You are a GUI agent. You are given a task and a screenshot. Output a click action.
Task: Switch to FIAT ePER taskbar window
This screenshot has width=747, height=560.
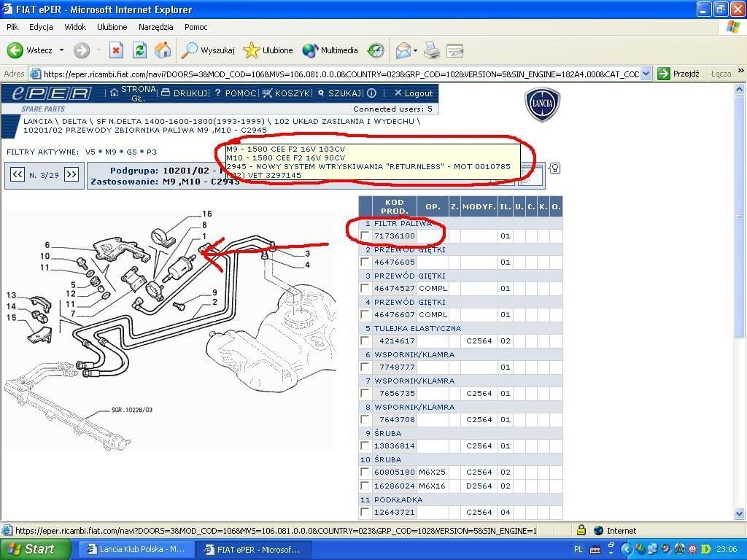click(x=255, y=550)
